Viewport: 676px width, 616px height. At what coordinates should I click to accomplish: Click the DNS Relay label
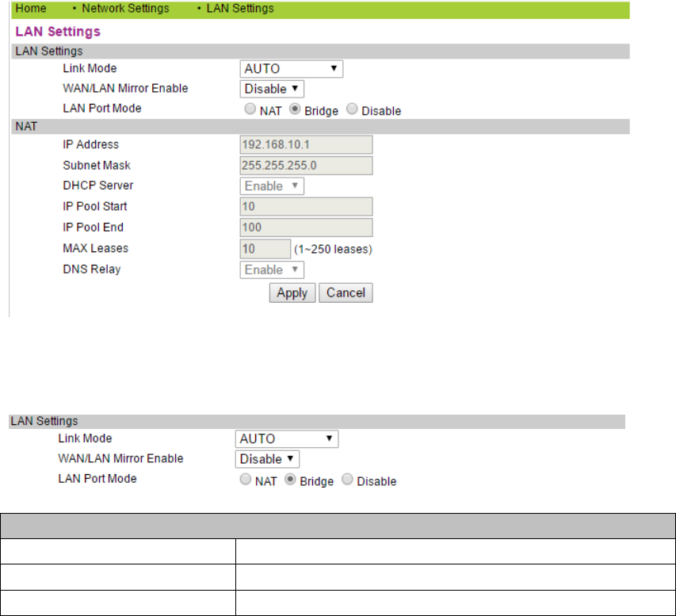pos(91,270)
